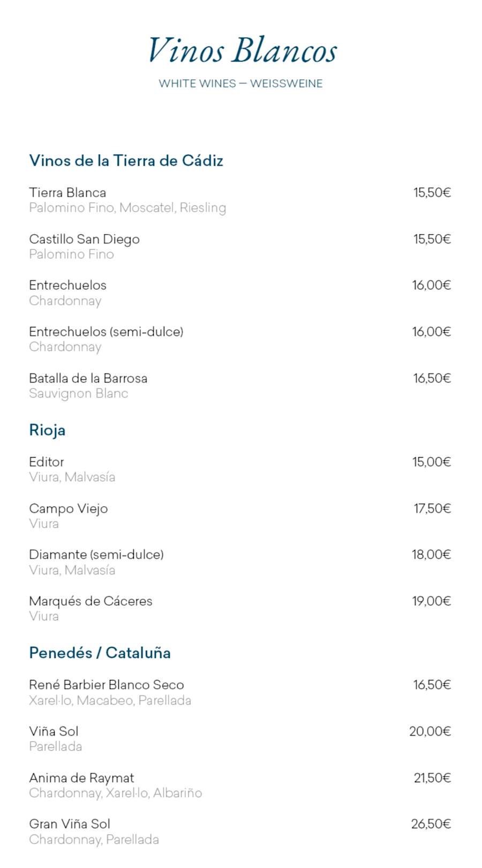Click the Rioja section heading
Screen dimensions: 482x868
coord(47,430)
